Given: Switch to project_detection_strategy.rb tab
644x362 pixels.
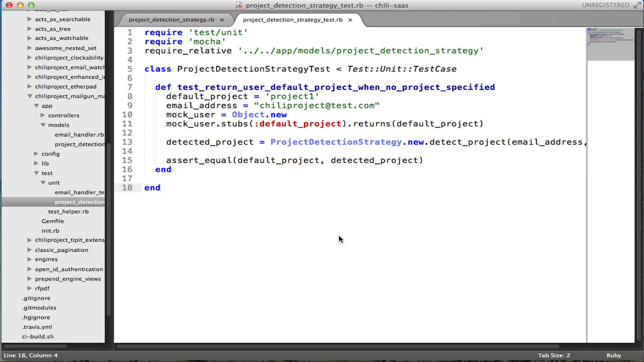Looking at the screenshot, I should (x=171, y=20).
